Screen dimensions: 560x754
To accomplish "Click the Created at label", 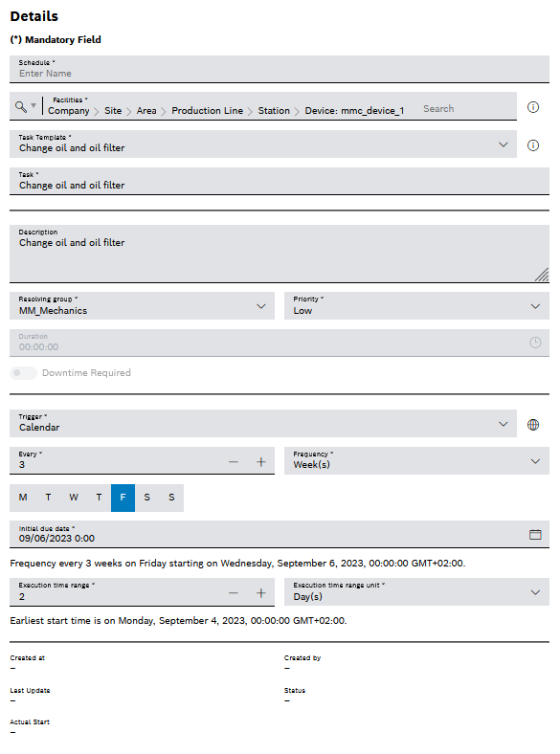I will coord(28,657).
